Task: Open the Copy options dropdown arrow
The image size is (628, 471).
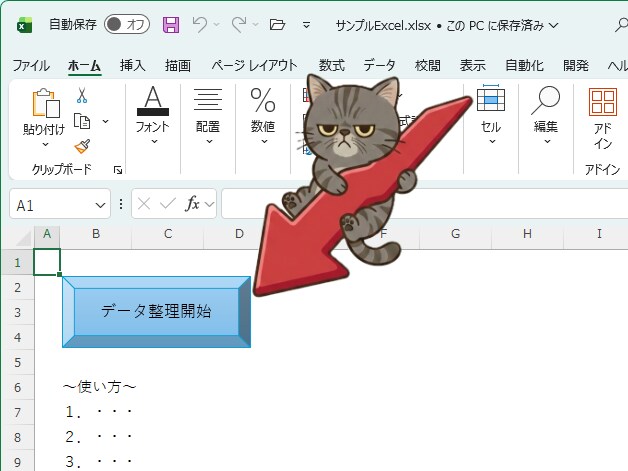Action: point(105,121)
